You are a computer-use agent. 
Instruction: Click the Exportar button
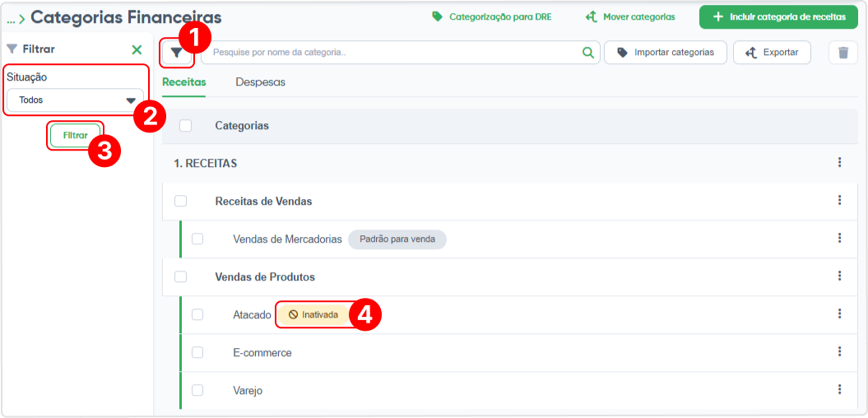coord(772,53)
